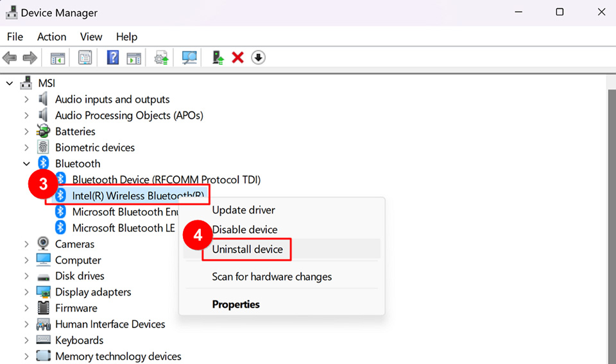Screen dimensions: 616x364
Task: Click the Audio Processing Objects speaker icon
Action: point(43,115)
